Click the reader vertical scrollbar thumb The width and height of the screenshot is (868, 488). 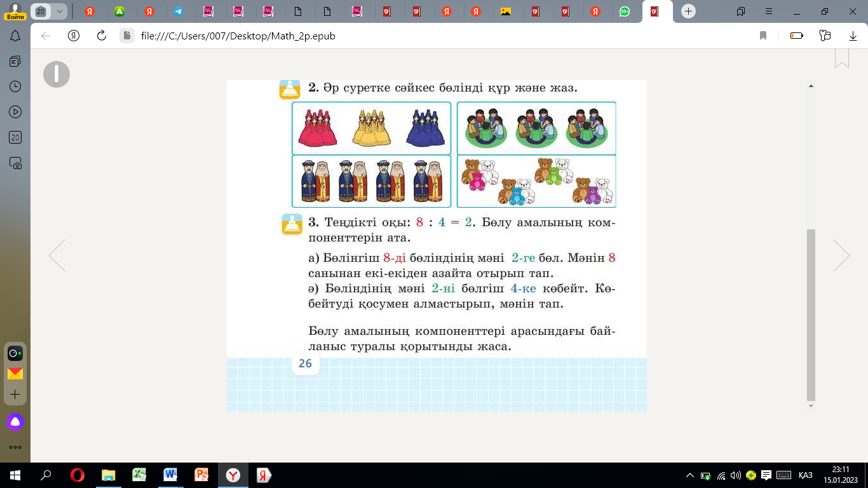point(810,315)
